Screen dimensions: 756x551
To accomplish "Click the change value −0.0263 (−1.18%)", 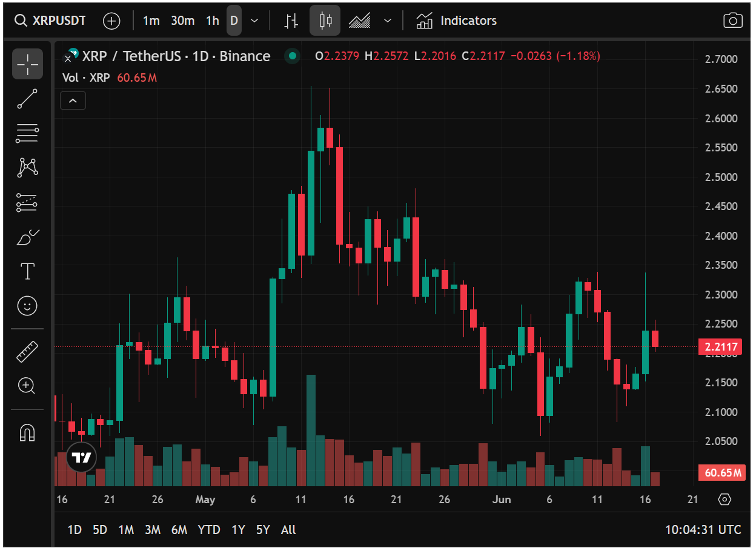I will tap(555, 56).
